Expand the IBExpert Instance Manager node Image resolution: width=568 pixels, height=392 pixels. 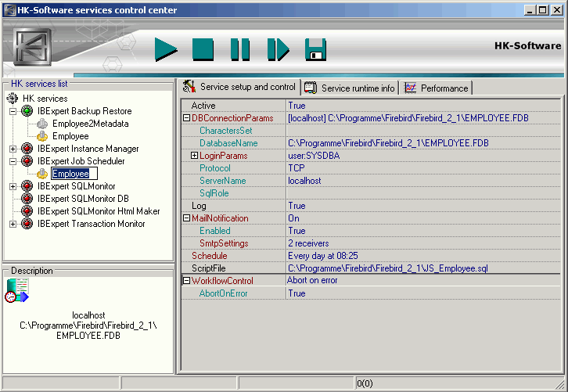pyautogui.click(x=13, y=149)
